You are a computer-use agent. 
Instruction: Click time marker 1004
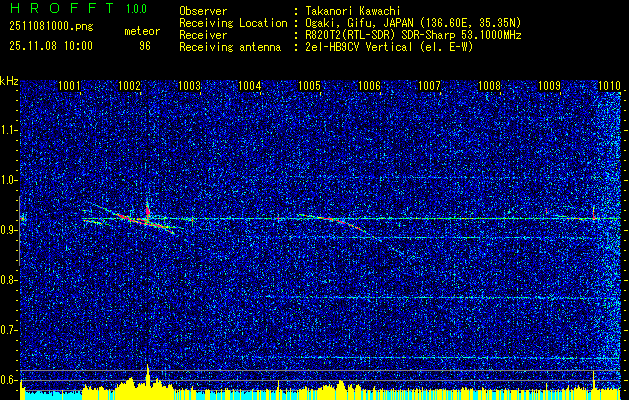[x=250, y=86]
